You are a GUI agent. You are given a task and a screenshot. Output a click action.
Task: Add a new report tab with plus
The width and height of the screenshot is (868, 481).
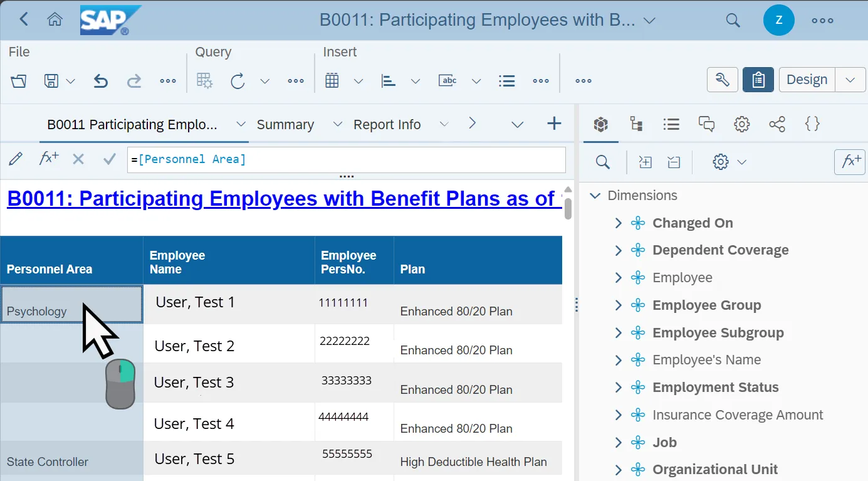coord(554,124)
